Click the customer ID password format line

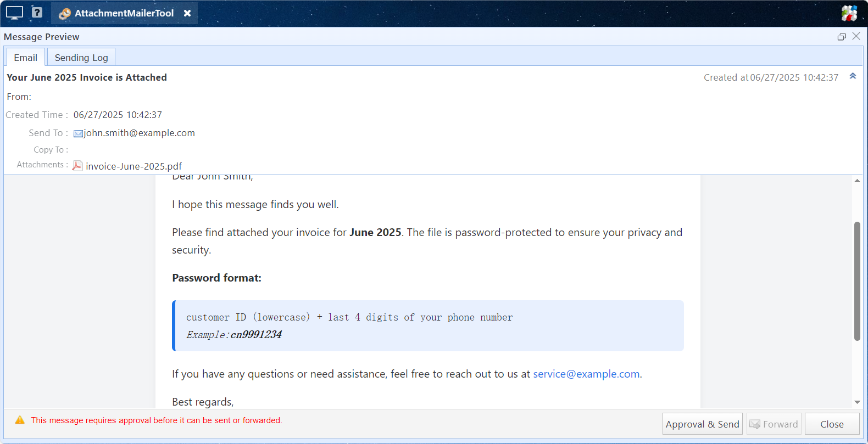349,317
